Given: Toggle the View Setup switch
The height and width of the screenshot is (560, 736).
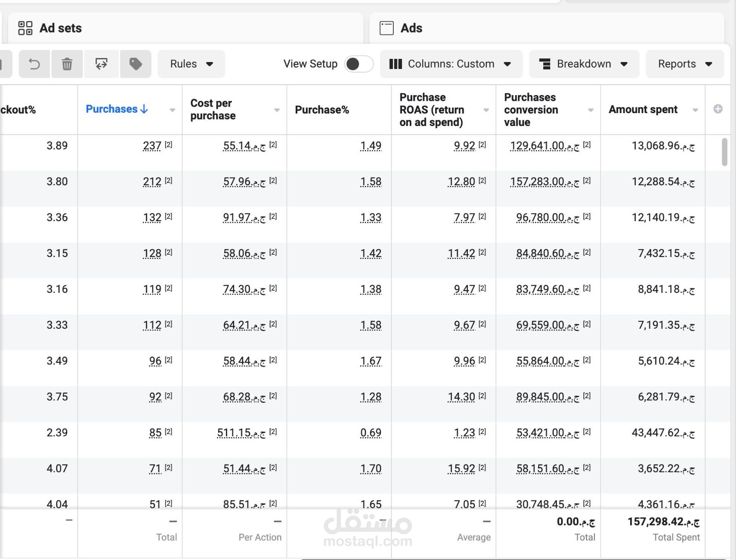Looking at the screenshot, I should click(x=359, y=64).
